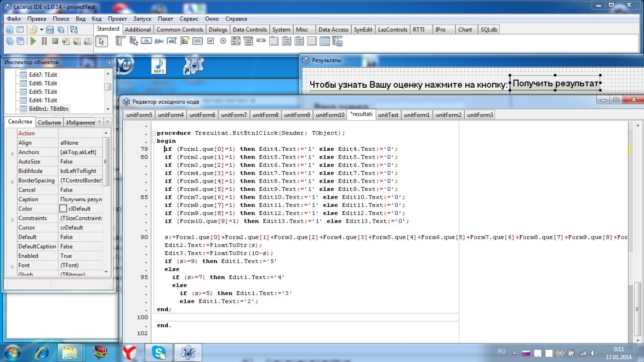The height and width of the screenshot is (362, 644).
Task: Open the unitTest source tab
Action: click(387, 115)
